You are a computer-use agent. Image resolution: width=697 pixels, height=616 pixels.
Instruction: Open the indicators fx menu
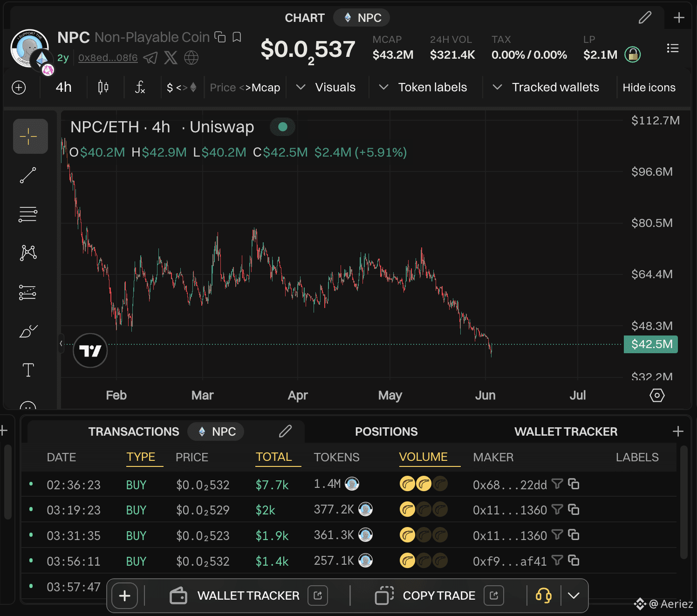pyautogui.click(x=140, y=87)
